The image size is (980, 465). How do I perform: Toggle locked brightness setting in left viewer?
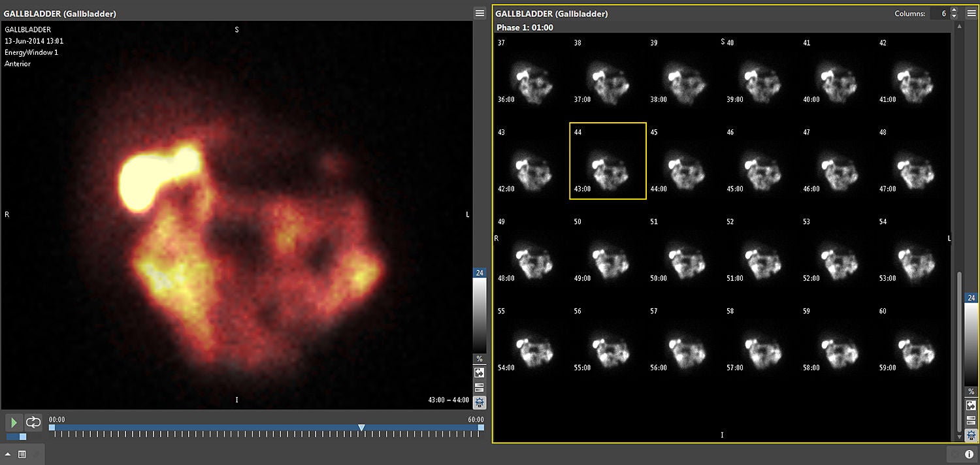pyautogui.click(x=480, y=402)
